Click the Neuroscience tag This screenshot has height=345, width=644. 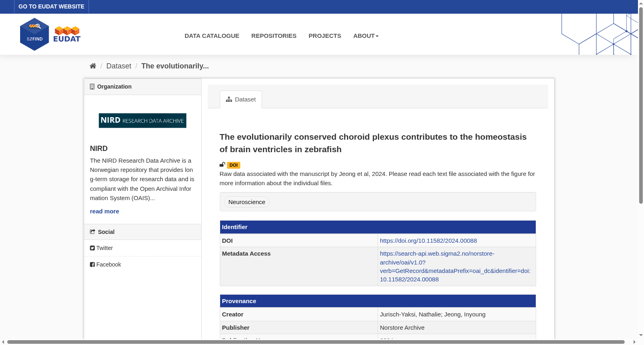coord(247,202)
